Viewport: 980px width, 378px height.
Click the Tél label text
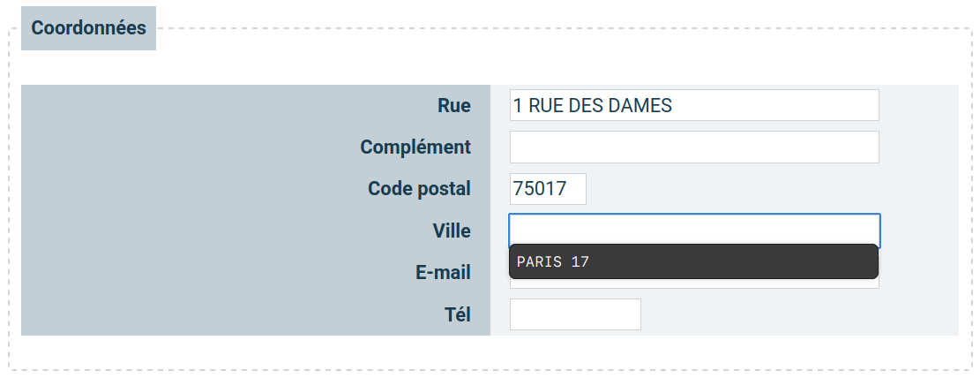457,314
